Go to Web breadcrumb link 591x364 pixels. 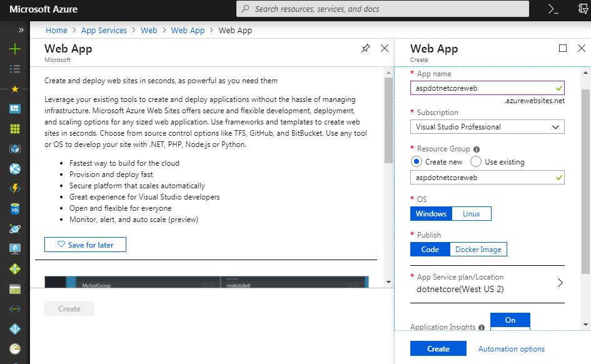149,30
